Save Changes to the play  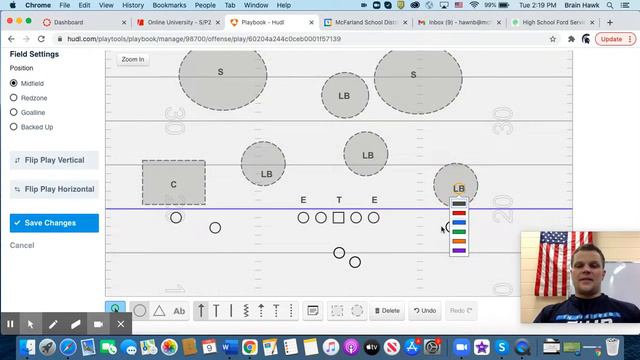point(54,223)
